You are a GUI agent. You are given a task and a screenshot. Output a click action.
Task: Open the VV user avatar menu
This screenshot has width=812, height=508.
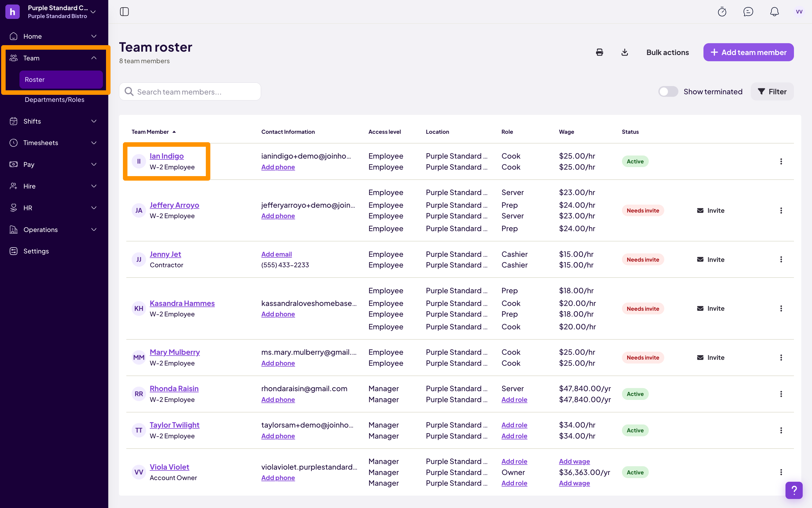799,12
